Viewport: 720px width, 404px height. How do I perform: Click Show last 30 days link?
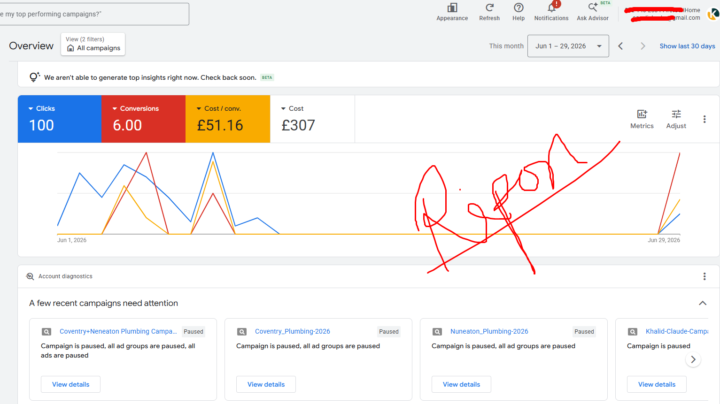point(687,46)
